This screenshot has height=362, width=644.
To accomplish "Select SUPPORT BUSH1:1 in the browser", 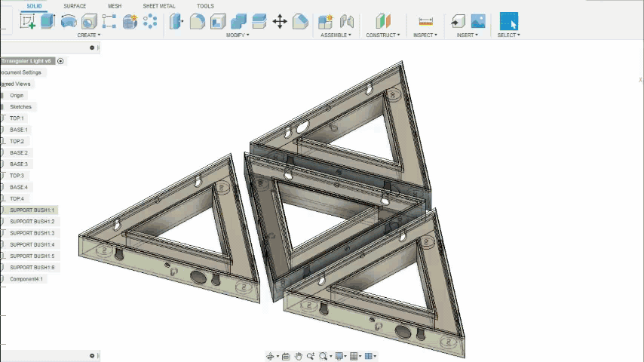I will [x=32, y=210].
